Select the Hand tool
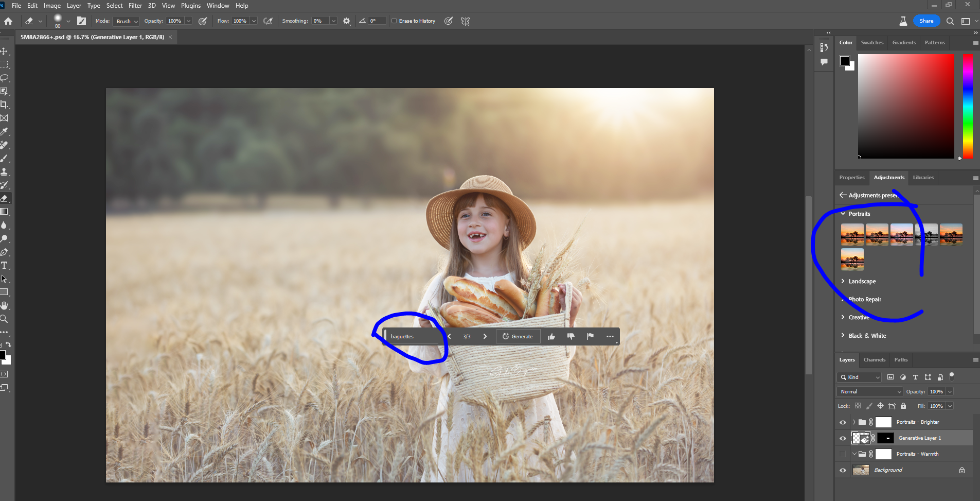The width and height of the screenshot is (980, 501). (4, 306)
